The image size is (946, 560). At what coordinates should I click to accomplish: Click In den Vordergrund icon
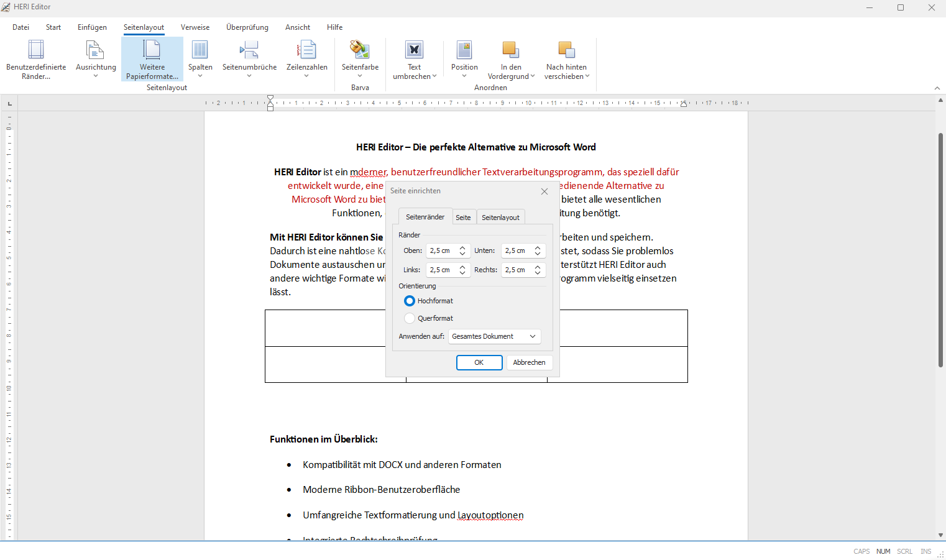click(x=511, y=50)
